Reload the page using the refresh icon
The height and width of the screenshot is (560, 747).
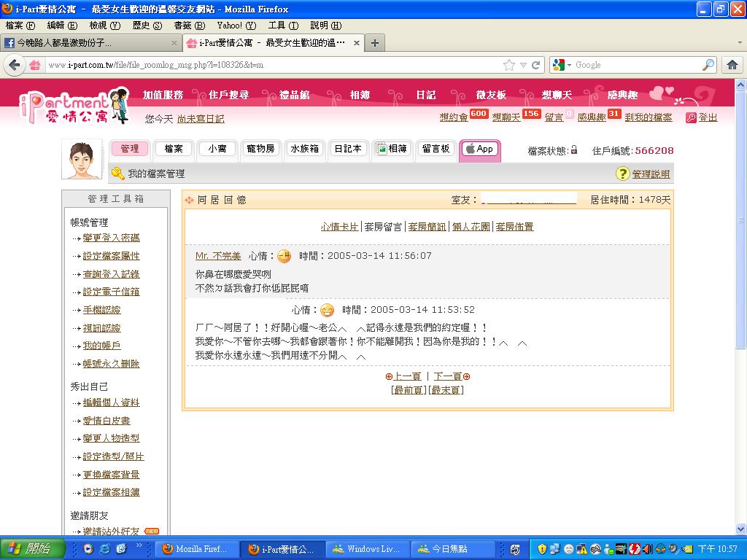(x=536, y=65)
